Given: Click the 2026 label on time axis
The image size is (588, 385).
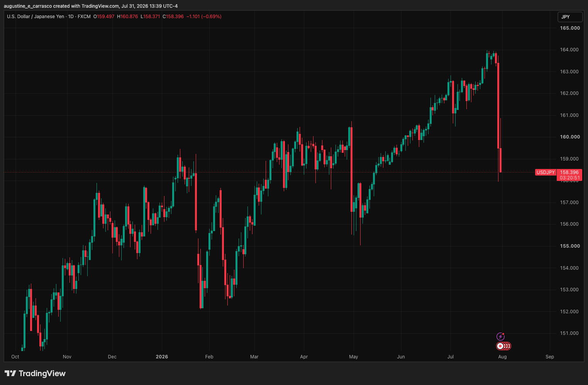Looking at the screenshot, I should [162, 357].
